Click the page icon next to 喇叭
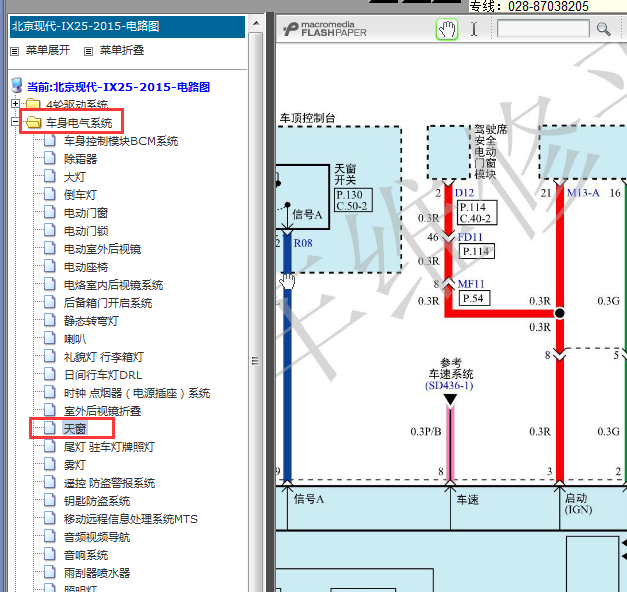 click(50, 338)
